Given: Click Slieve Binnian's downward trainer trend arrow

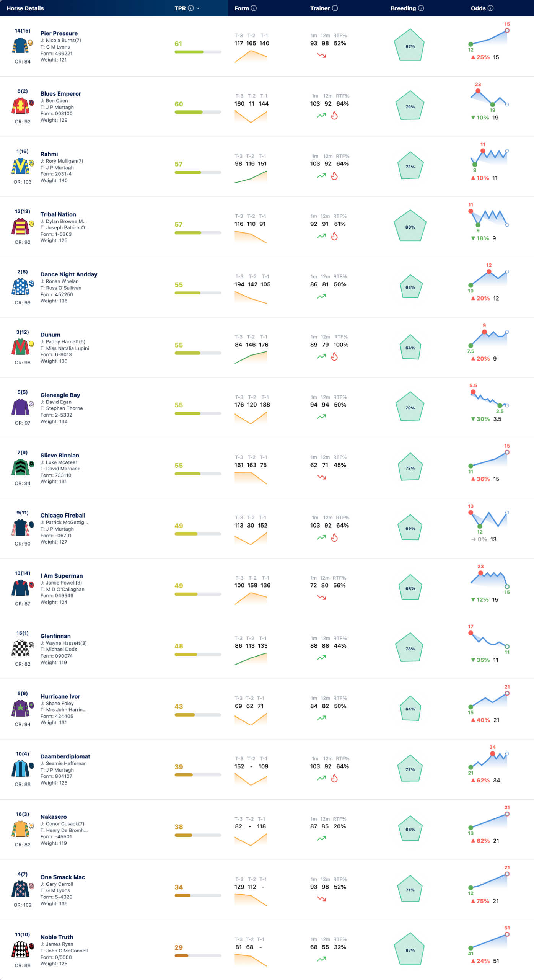Looking at the screenshot, I should tap(321, 477).
